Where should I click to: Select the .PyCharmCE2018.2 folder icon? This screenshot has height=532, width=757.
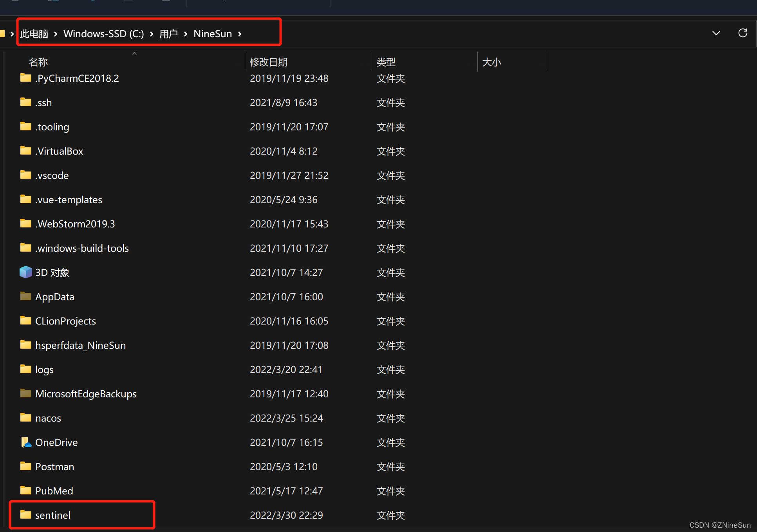[26, 78]
